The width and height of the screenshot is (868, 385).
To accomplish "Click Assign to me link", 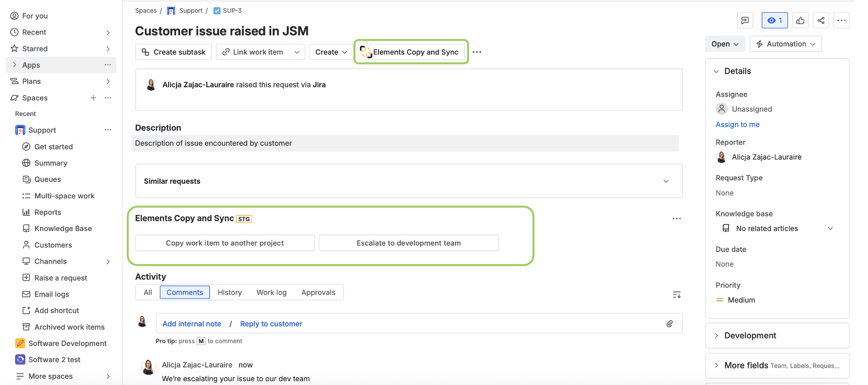I will click(x=737, y=125).
